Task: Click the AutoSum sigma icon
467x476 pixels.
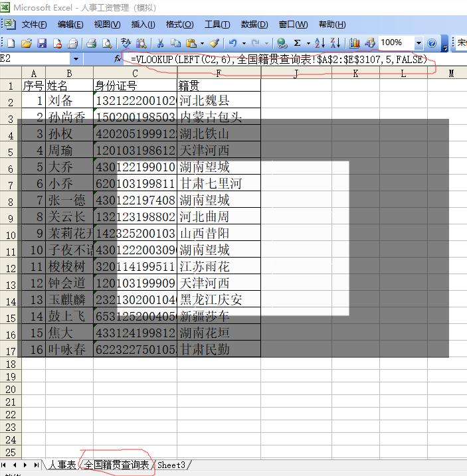Action: (x=298, y=43)
